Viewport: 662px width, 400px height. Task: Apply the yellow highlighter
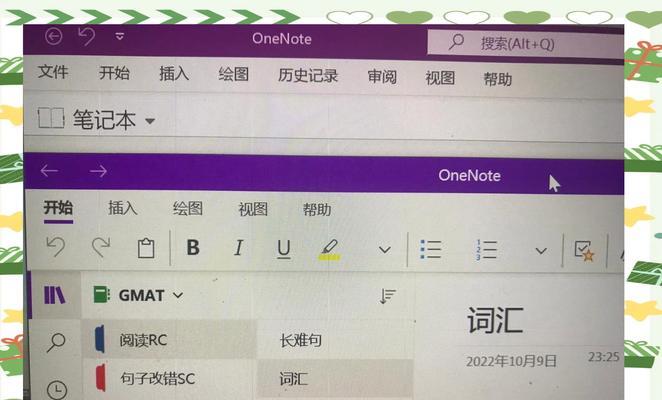[x=329, y=249]
